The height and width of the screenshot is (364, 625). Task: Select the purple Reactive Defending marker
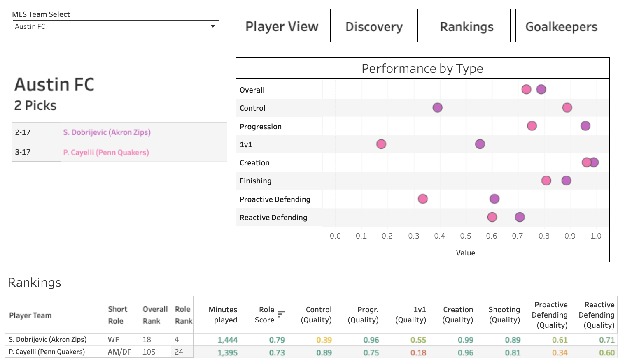(x=520, y=217)
